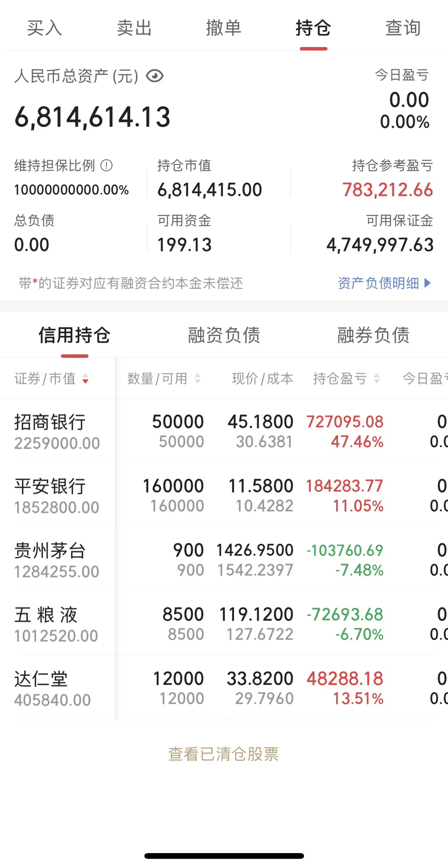Open the 贵州茅台 holding row
Image resolution: width=448 pixels, height=868 pixels.
[x=224, y=560]
